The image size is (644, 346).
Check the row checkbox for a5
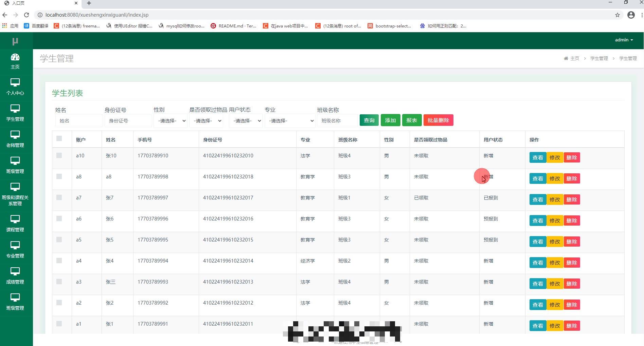(x=59, y=239)
